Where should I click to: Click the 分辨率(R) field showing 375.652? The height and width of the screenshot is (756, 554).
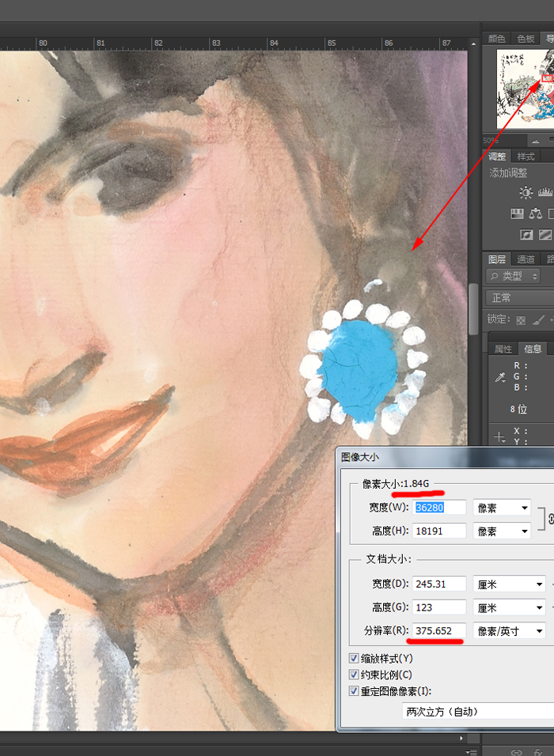point(439,630)
